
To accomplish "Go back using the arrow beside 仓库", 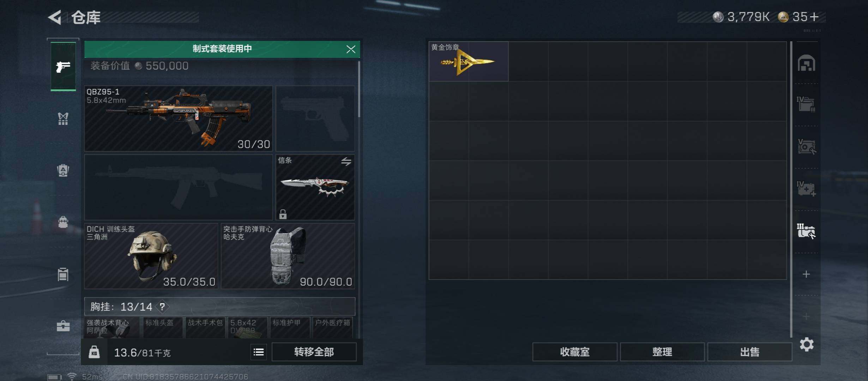I will (x=55, y=17).
